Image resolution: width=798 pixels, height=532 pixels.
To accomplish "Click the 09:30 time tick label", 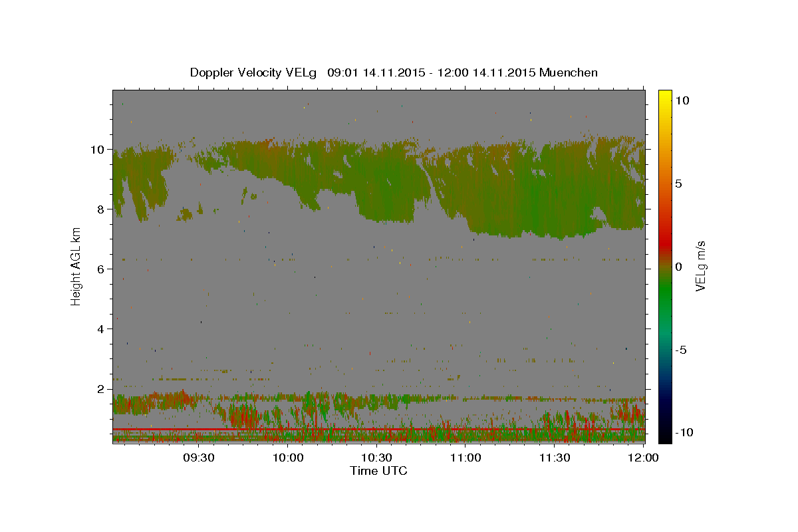I will click(198, 458).
